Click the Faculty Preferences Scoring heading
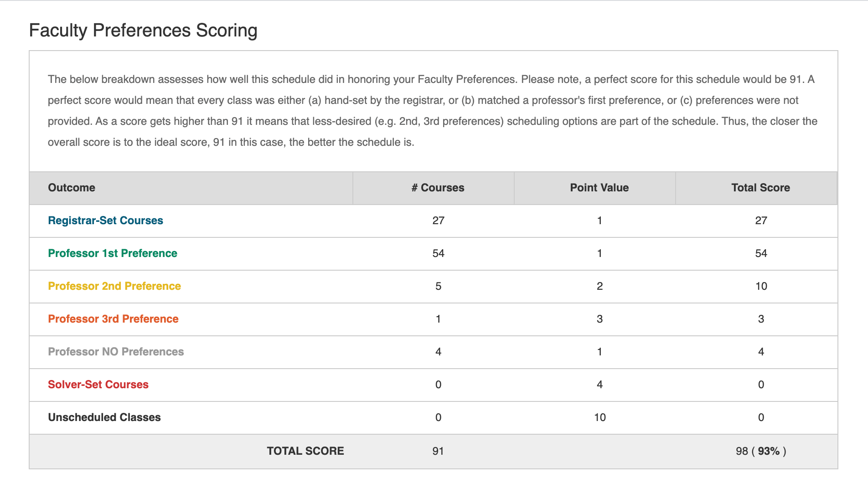Image resolution: width=868 pixels, height=488 pixels. pyautogui.click(x=143, y=31)
